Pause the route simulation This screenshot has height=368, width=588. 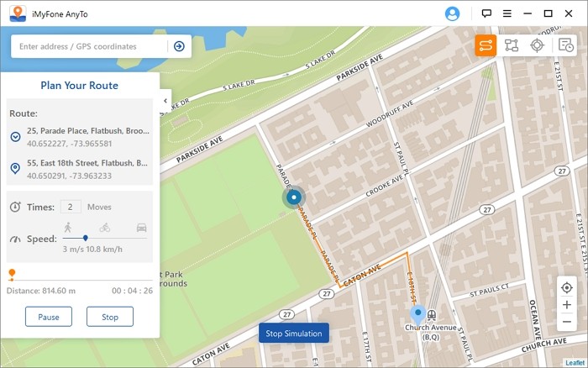point(48,317)
